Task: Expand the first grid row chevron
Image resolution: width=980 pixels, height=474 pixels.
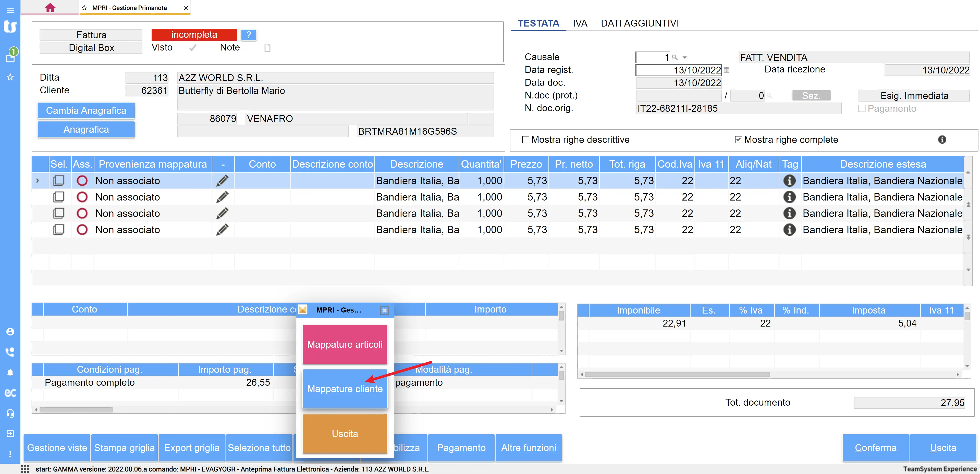Action: pyautogui.click(x=37, y=181)
